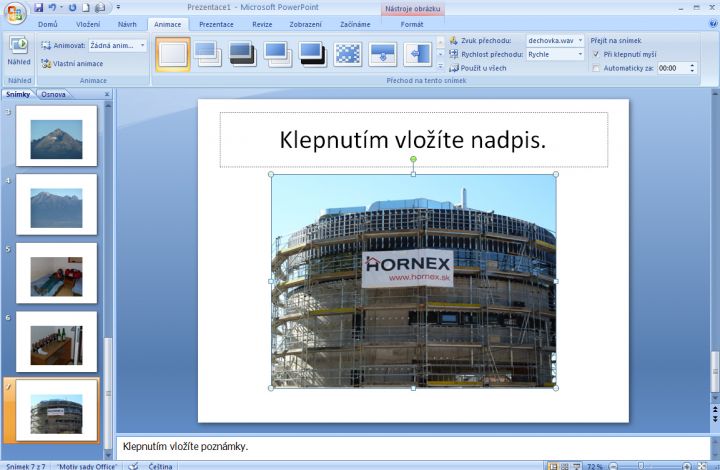This screenshot has height=470, width=720.
Task: Select the third transition (fade through black)
Action: coord(242,54)
